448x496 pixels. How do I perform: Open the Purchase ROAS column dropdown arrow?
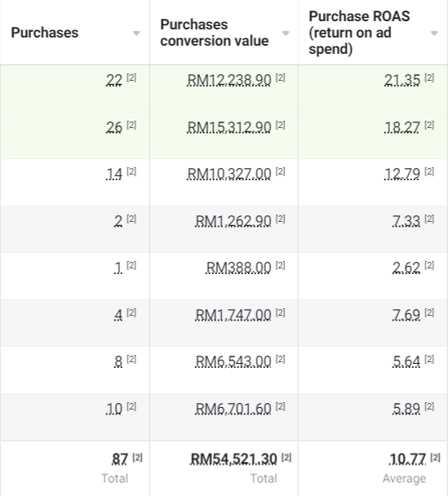(x=434, y=33)
